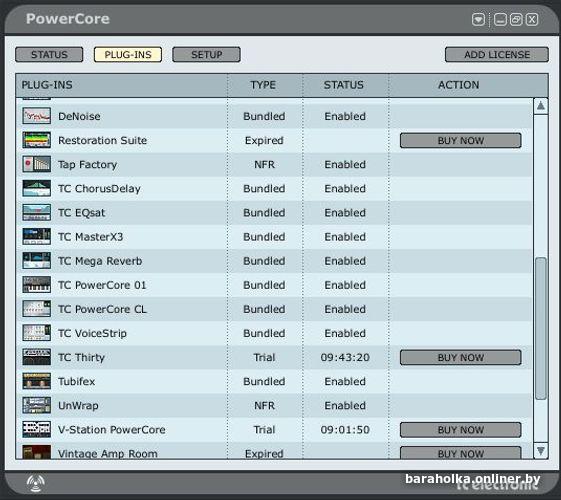This screenshot has width=561, height=500.
Task: Close the PowerCore window
Action: coord(532,19)
